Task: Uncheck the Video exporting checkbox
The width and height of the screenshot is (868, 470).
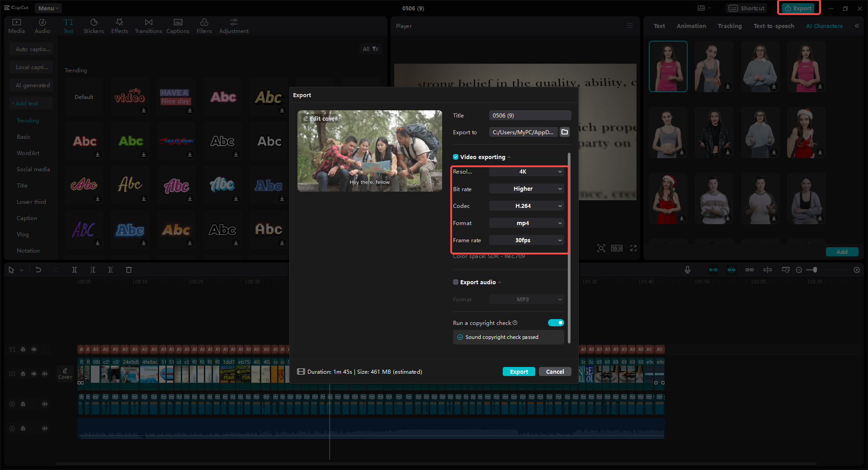Action: (x=456, y=157)
